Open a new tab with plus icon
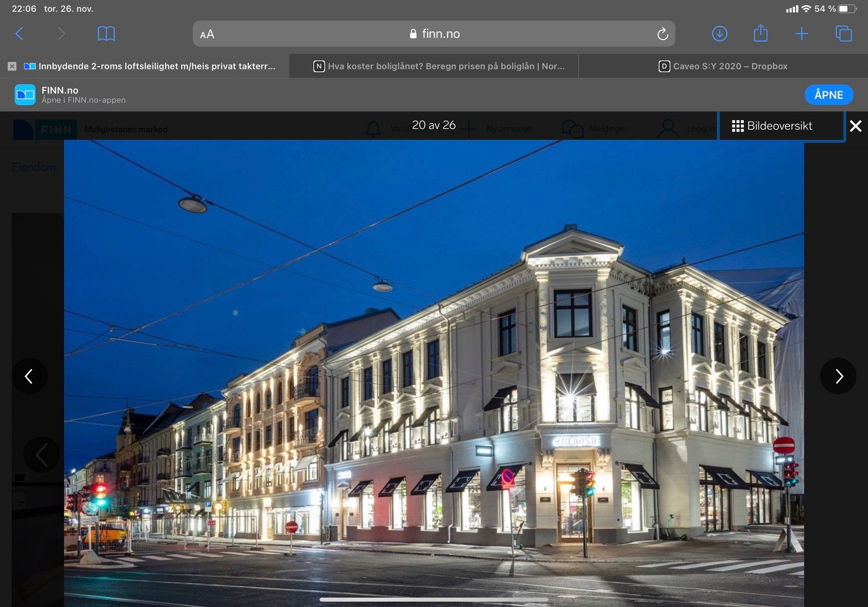Viewport: 868px width, 607px height. (801, 34)
